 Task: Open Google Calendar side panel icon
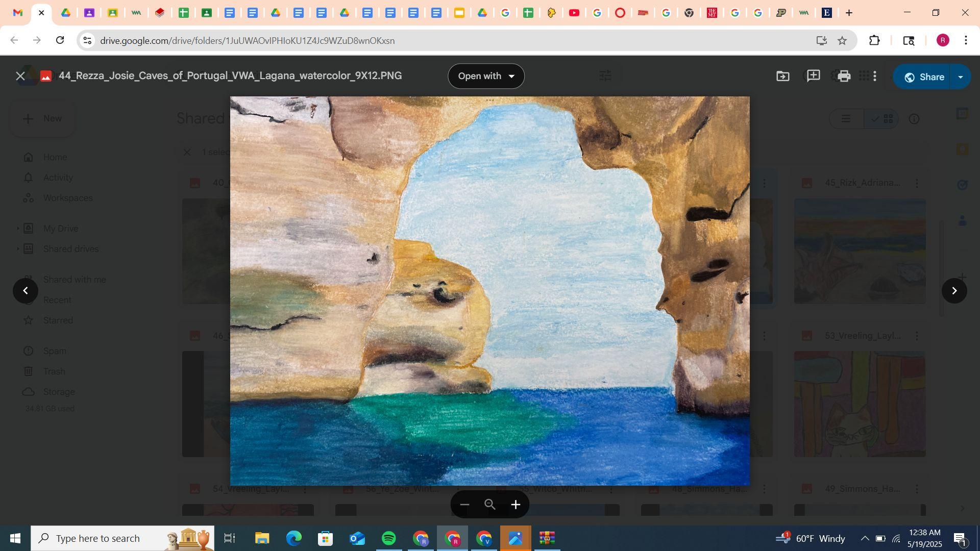tap(962, 114)
